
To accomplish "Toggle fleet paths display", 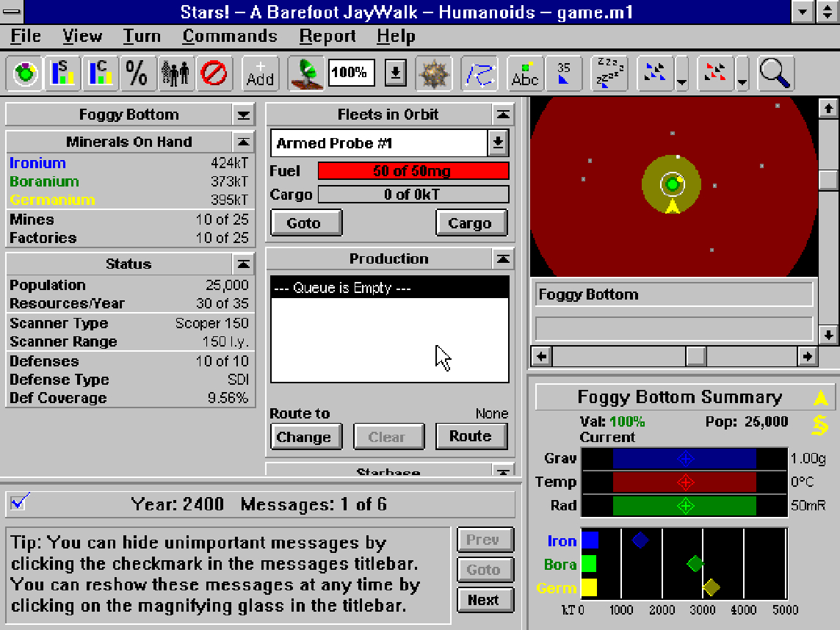I will (479, 73).
